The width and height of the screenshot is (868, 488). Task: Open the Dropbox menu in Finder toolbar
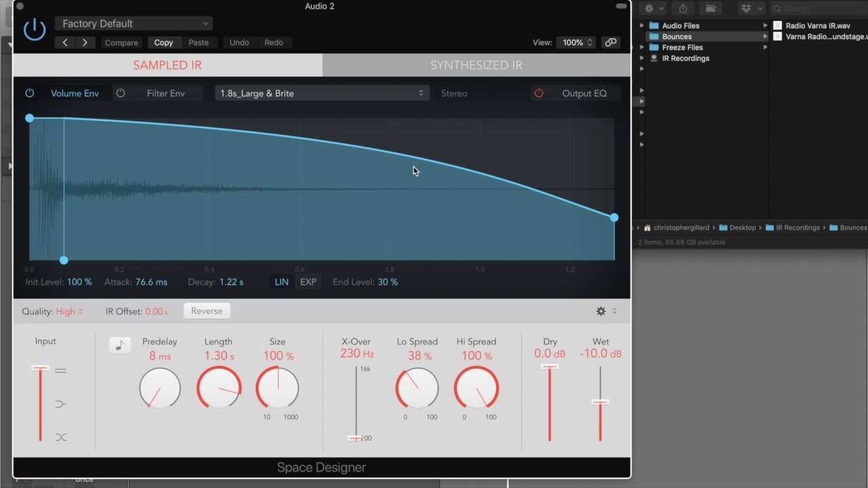751,8
